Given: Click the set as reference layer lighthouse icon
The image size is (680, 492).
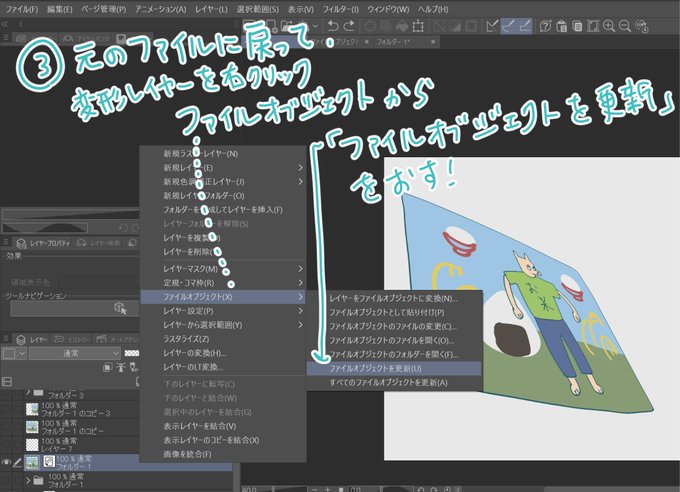Looking at the screenshot, I should coord(121,367).
